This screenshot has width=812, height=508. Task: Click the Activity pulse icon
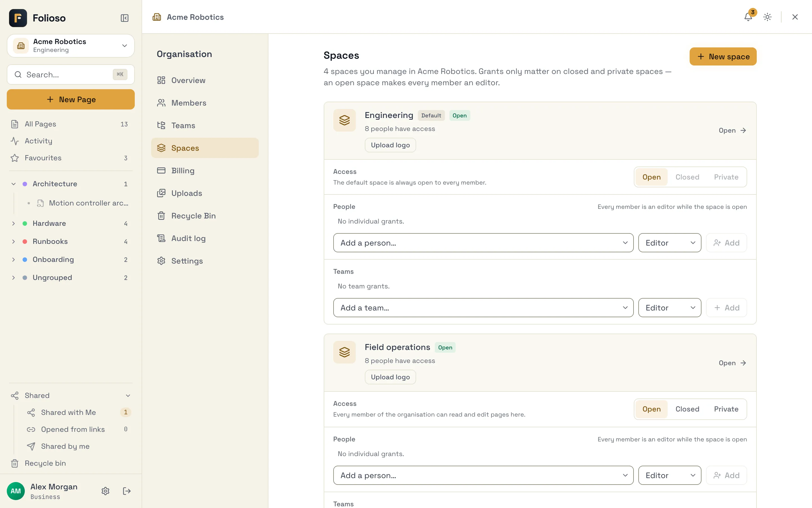click(x=14, y=141)
